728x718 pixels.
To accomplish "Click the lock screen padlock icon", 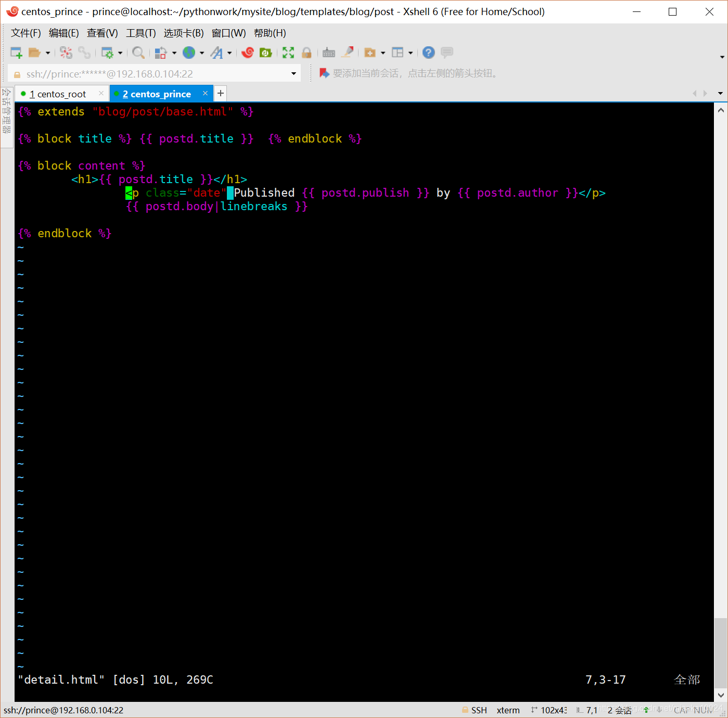I will [x=306, y=53].
